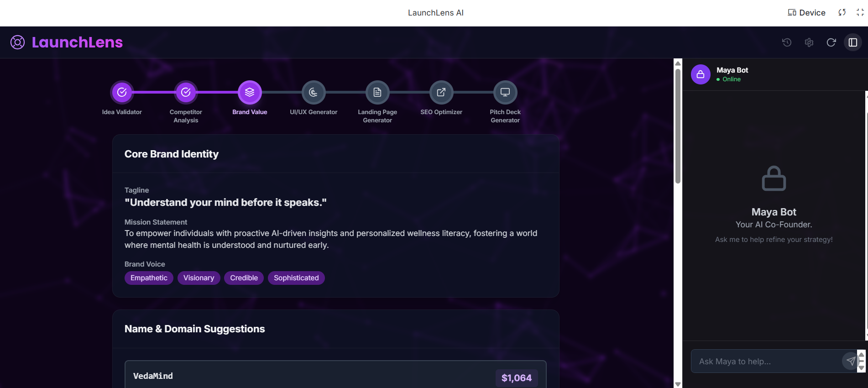Select the SEO Optimizer label
Viewport: 868px width, 388px height.
coord(441,112)
